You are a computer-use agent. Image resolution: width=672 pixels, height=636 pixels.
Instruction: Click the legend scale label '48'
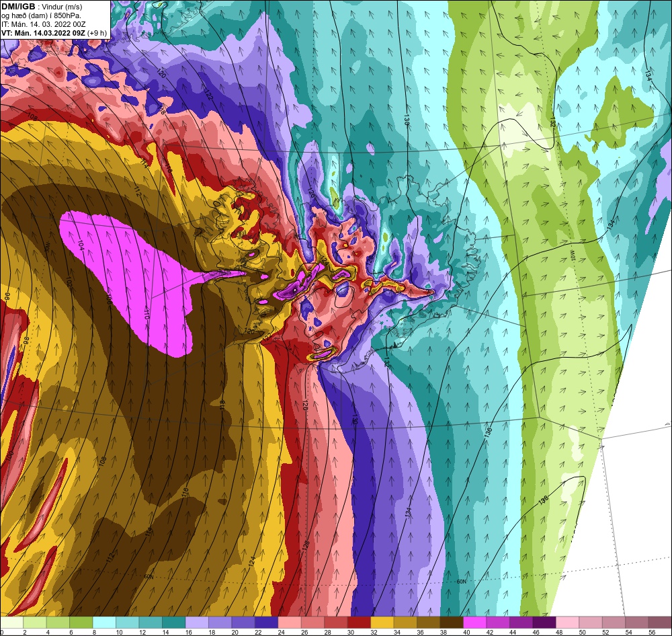tap(559, 632)
